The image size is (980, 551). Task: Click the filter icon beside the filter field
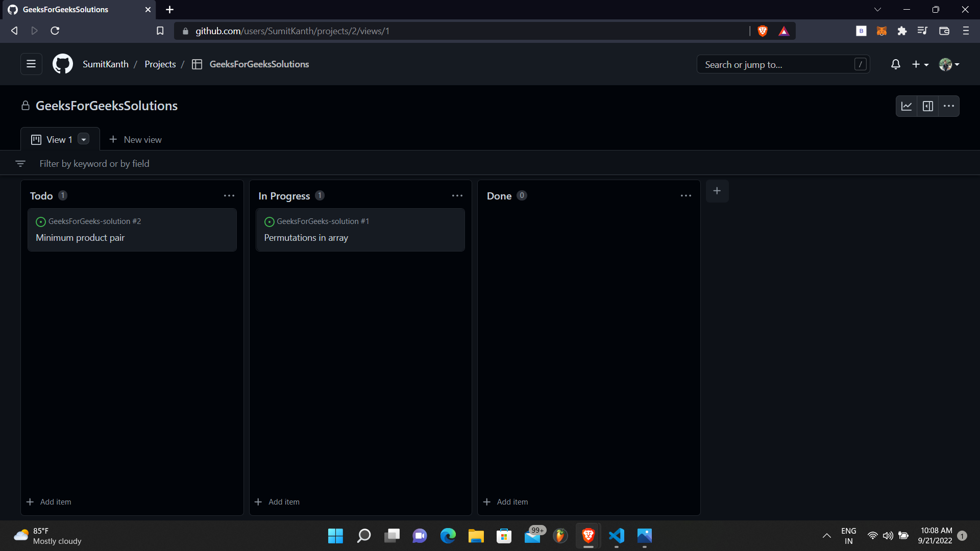tap(20, 164)
